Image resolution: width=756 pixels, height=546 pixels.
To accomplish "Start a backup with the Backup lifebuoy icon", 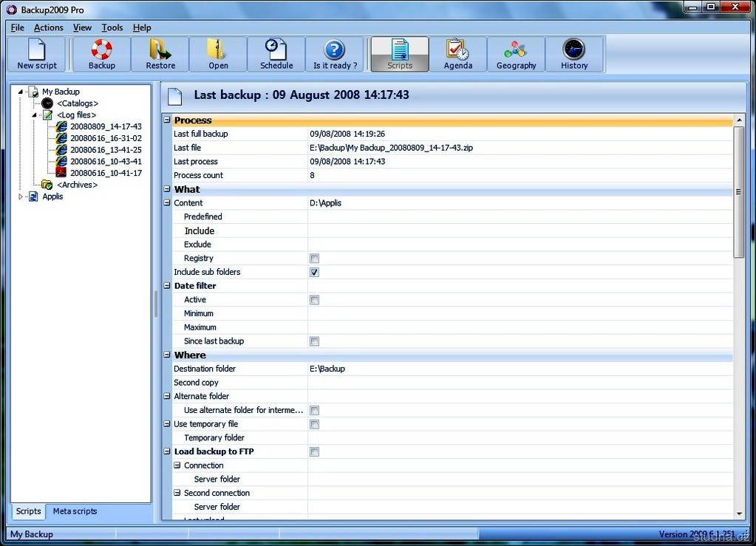I will click(101, 54).
